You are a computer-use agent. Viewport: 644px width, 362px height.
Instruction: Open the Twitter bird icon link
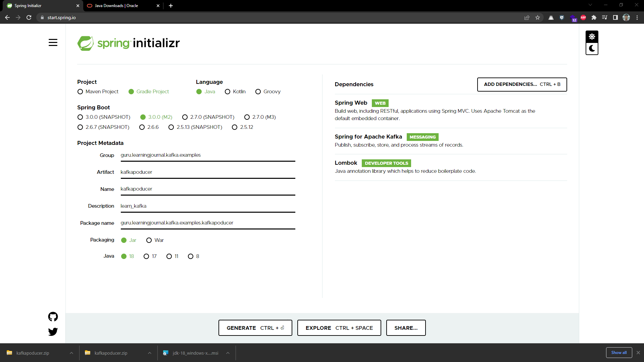pyautogui.click(x=53, y=331)
